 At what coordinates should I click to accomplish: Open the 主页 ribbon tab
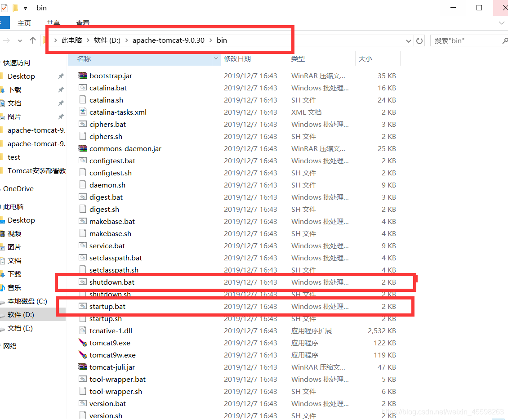coord(24,23)
